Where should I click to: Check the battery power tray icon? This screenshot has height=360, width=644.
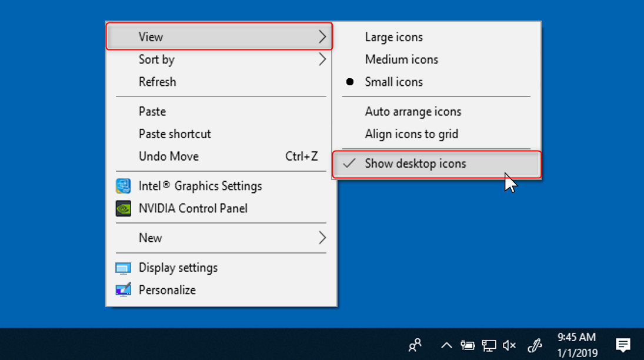coord(468,345)
